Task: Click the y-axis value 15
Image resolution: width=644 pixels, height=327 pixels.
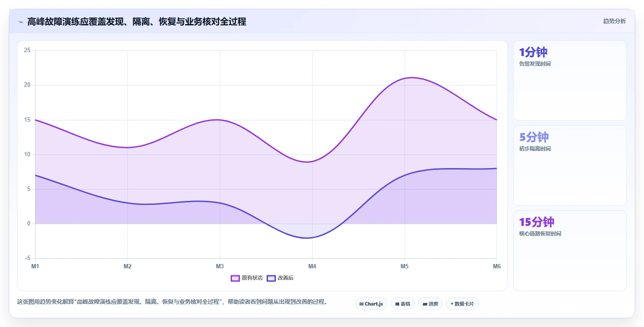Action: click(x=27, y=120)
